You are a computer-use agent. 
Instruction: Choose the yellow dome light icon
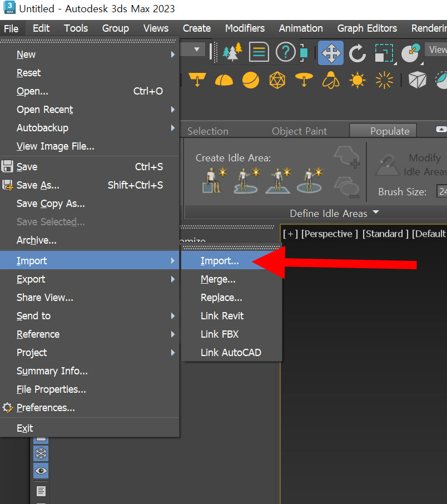coord(224,80)
